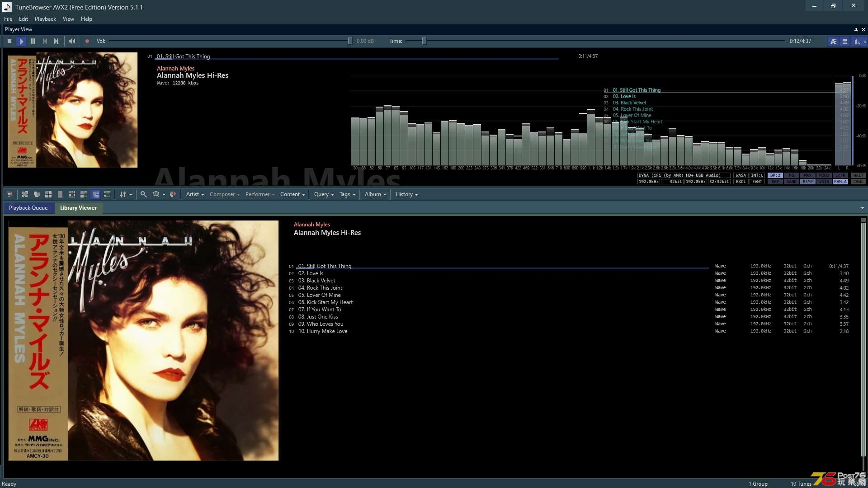The image size is (868, 488).
Task: Toggle the MONO indicator
Action: point(824,175)
